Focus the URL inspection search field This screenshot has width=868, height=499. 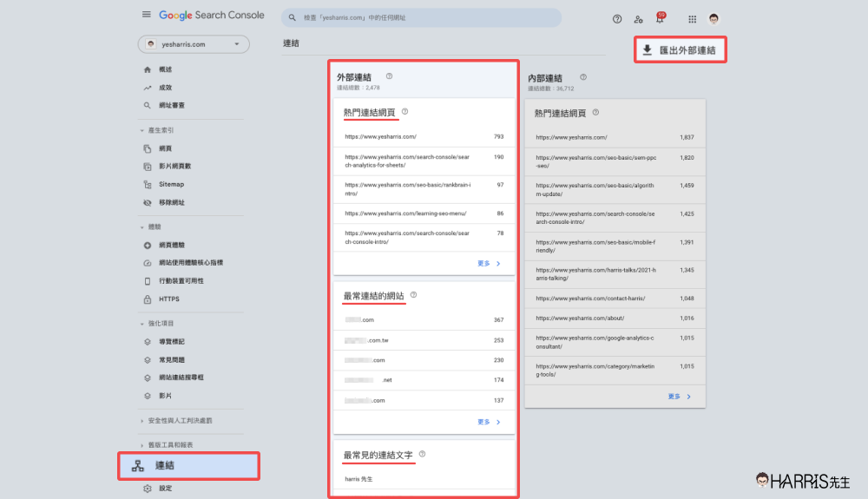tap(421, 17)
